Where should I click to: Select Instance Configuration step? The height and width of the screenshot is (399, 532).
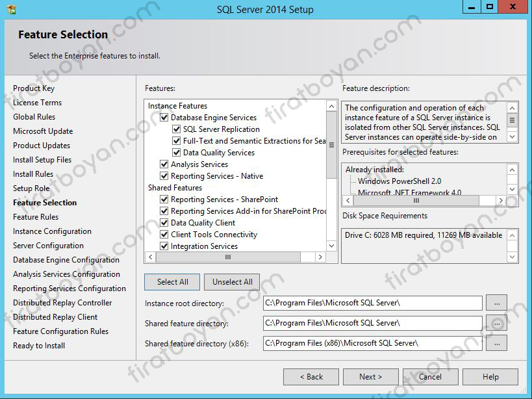(52, 231)
